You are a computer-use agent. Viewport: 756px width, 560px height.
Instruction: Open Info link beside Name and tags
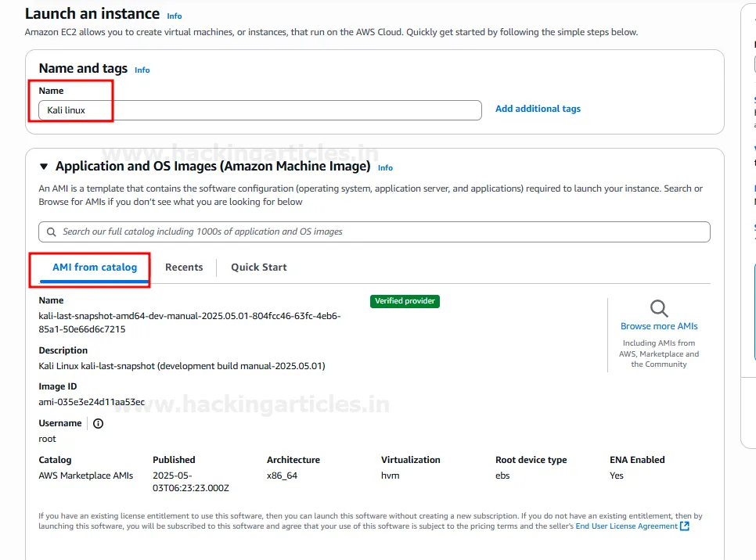pos(142,70)
